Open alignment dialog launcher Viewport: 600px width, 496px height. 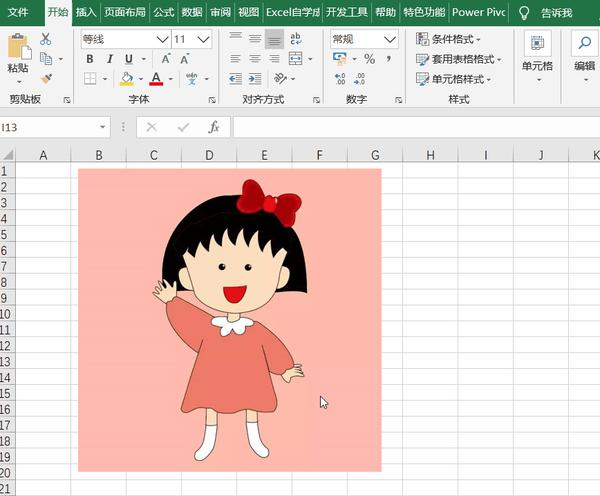pyautogui.click(x=316, y=100)
